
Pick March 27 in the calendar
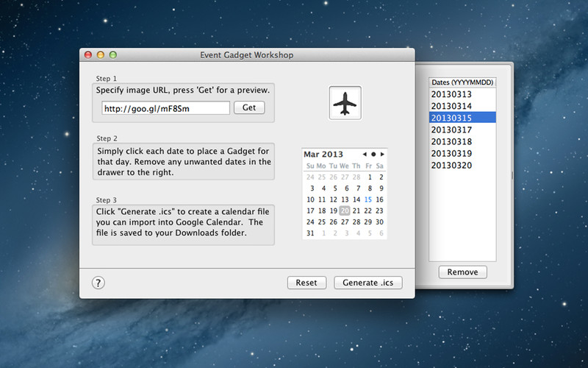[x=345, y=222]
